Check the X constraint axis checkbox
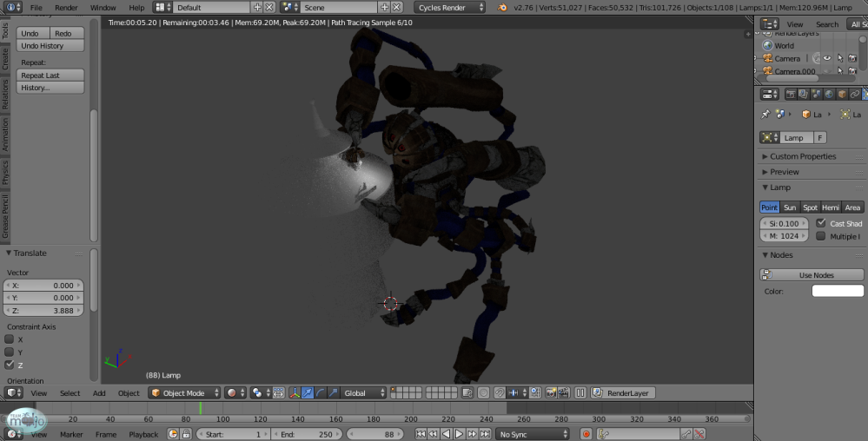 click(x=10, y=339)
